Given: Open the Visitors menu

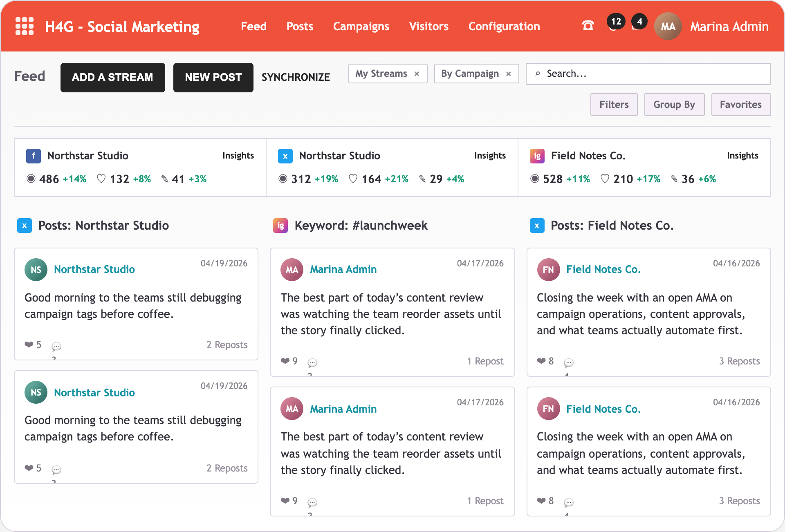Looking at the screenshot, I should point(429,27).
